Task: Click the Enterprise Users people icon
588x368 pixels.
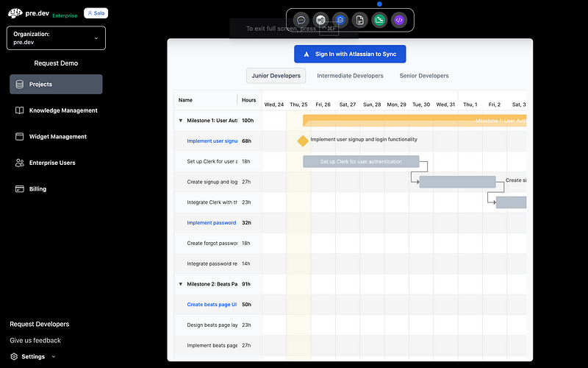Action: click(x=20, y=163)
